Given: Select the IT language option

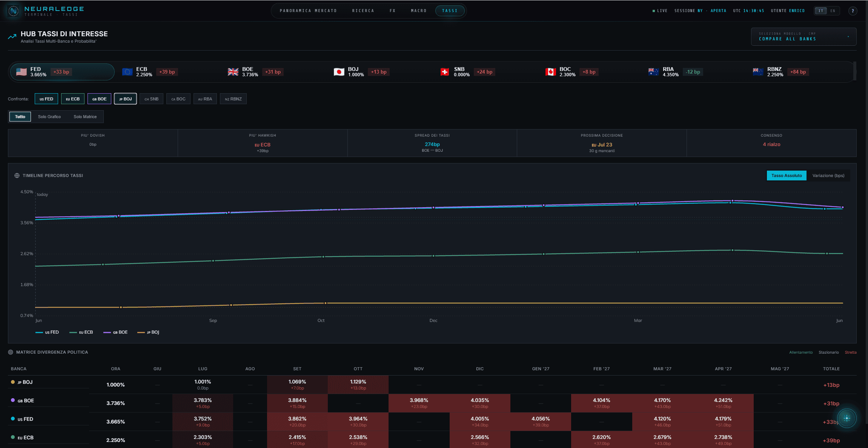Looking at the screenshot, I should [821, 11].
